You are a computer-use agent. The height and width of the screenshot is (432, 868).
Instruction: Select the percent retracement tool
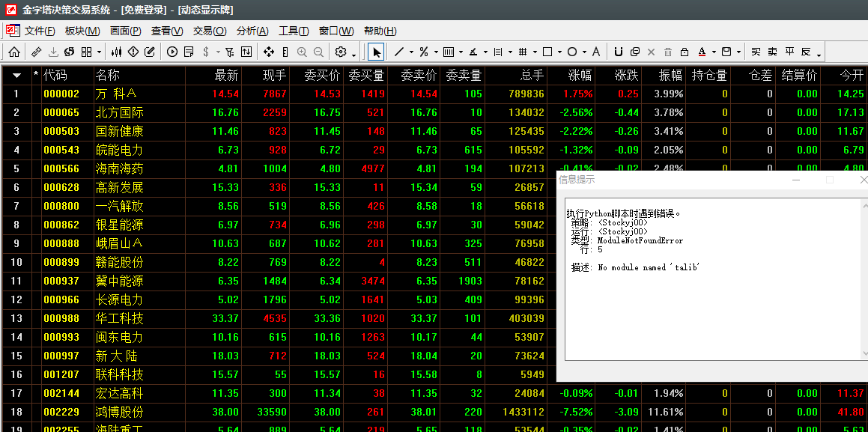coord(424,52)
